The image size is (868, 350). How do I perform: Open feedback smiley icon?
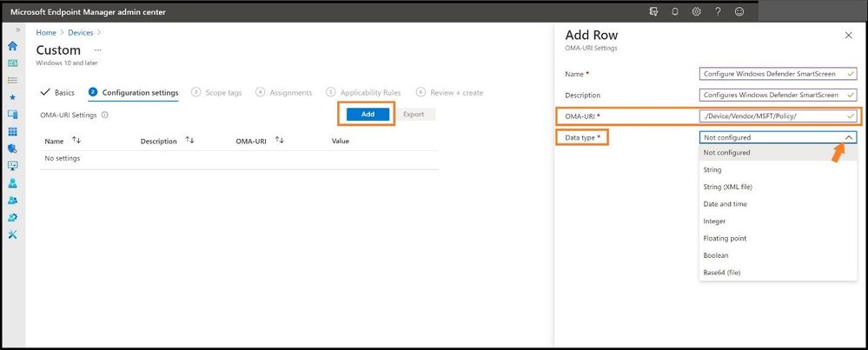pos(739,11)
